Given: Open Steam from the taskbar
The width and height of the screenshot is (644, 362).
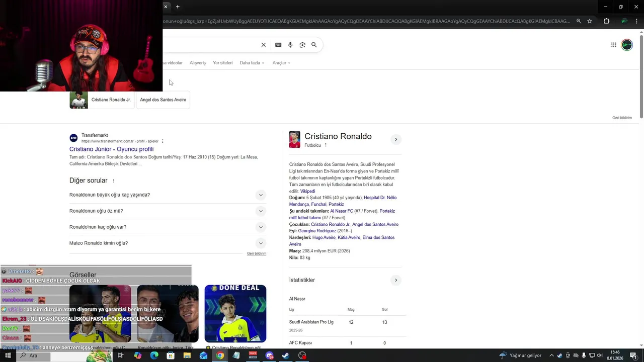Looking at the screenshot, I should tap(285, 355).
